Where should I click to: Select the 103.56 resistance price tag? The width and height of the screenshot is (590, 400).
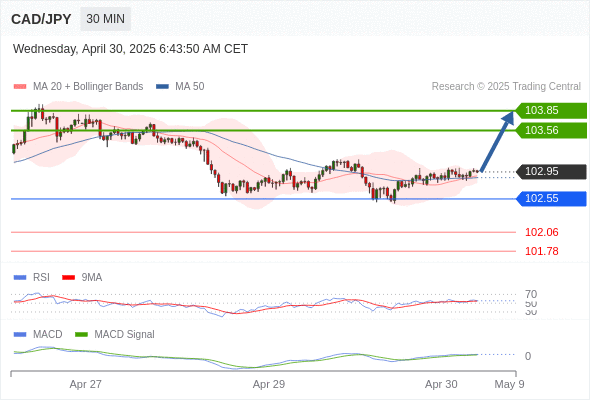(x=551, y=131)
